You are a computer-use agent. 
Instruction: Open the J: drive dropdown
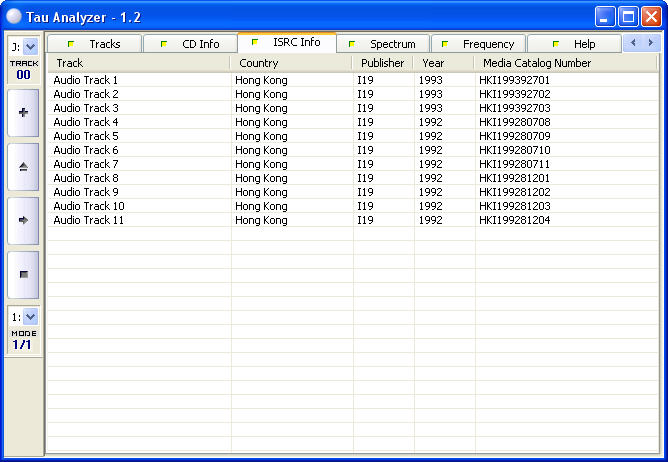click(x=30, y=46)
